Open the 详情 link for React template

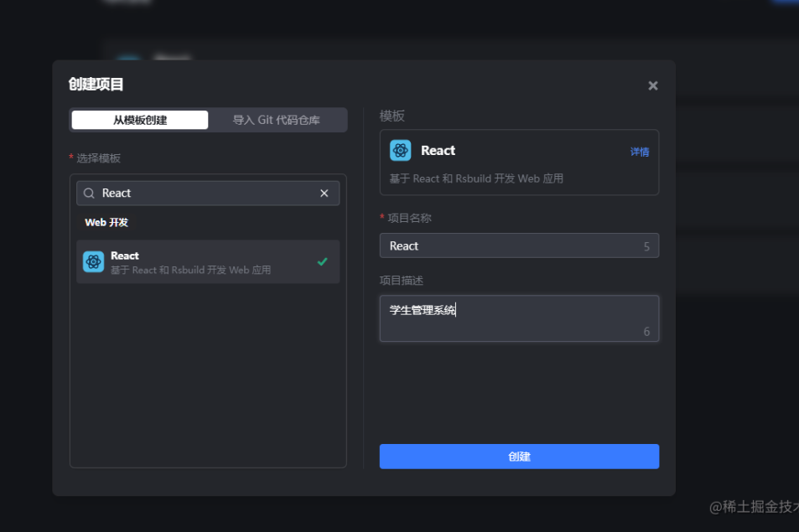coord(640,152)
